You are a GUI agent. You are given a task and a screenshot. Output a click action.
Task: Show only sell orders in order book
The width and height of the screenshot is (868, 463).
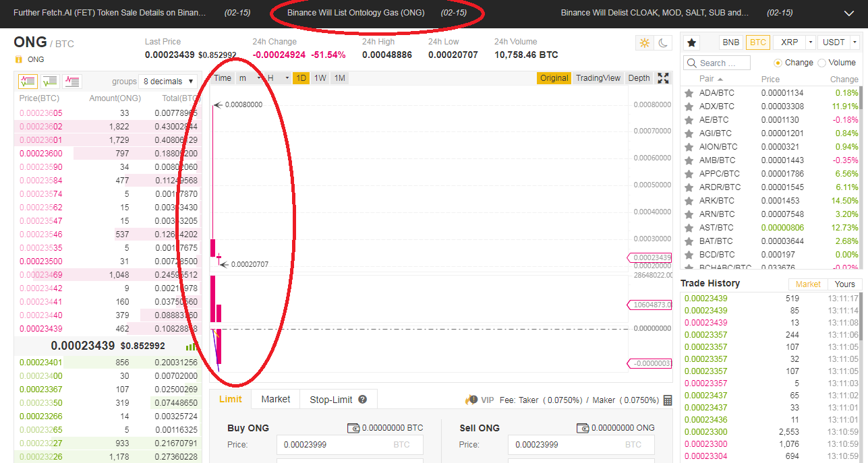(x=72, y=82)
